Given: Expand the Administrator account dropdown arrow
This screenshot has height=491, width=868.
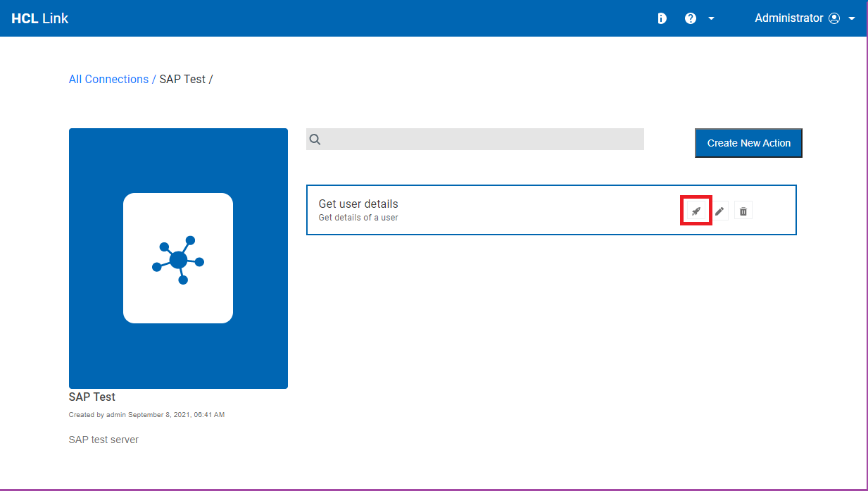Looking at the screenshot, I should [x=852, y=18].
